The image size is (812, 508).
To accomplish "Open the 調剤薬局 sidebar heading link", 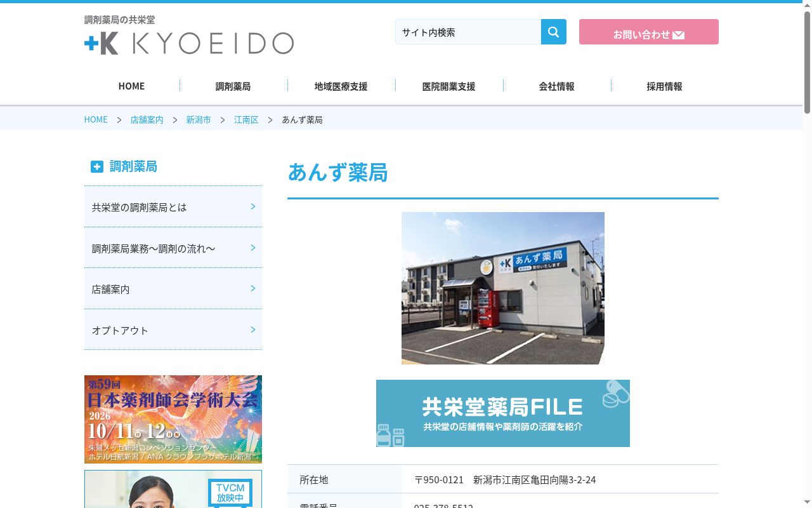I will click(133, 166).
